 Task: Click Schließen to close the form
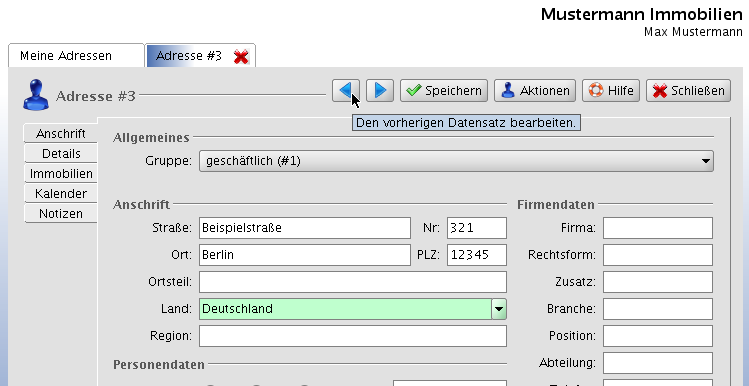(688, 90)
